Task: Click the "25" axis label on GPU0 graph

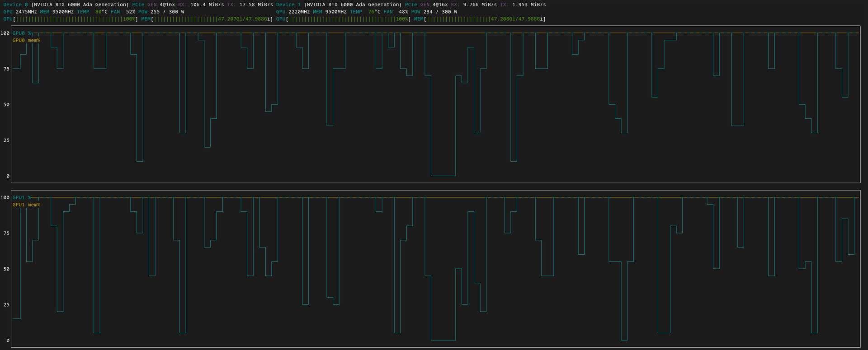Action: [x=6, y=140]
